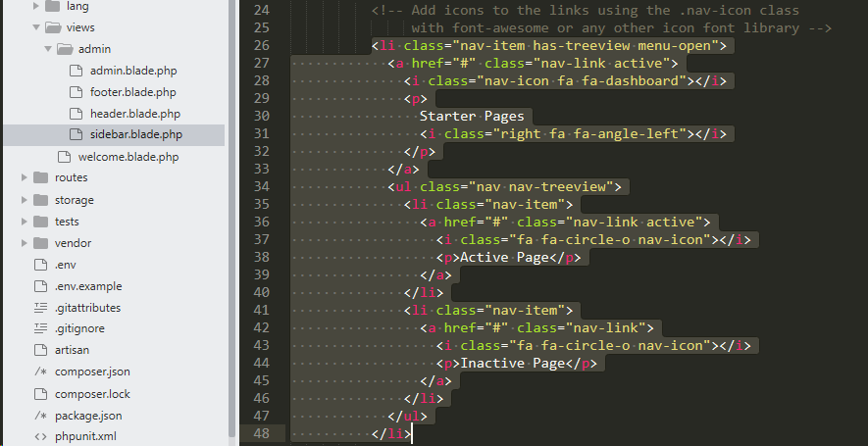
Task: Expand the storage folder arrow
Action: (x=24, y=199)
